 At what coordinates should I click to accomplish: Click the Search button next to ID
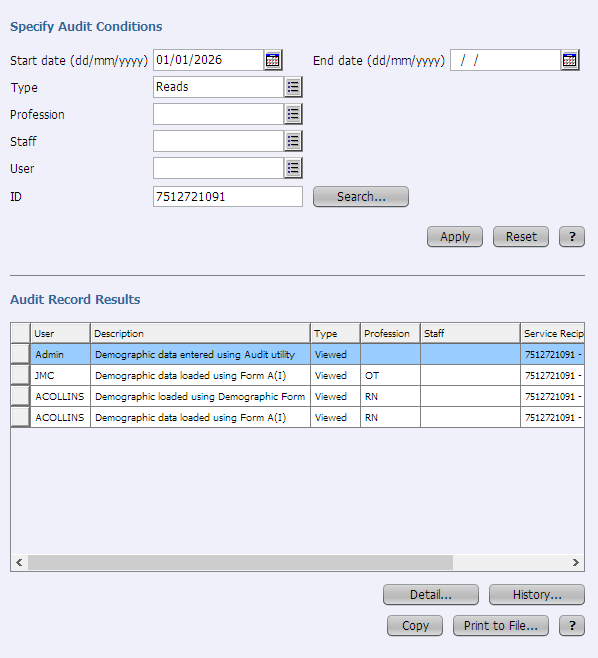361,196
